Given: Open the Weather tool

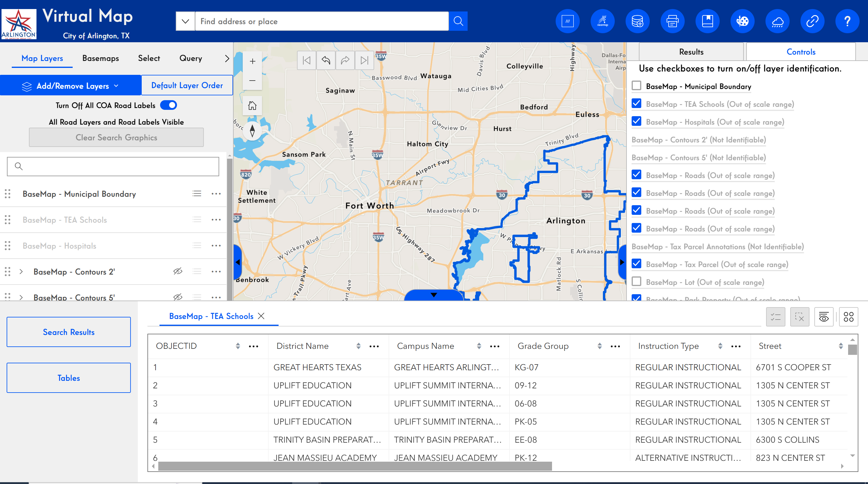Looking at the screenshot, I should coord(778,21).
